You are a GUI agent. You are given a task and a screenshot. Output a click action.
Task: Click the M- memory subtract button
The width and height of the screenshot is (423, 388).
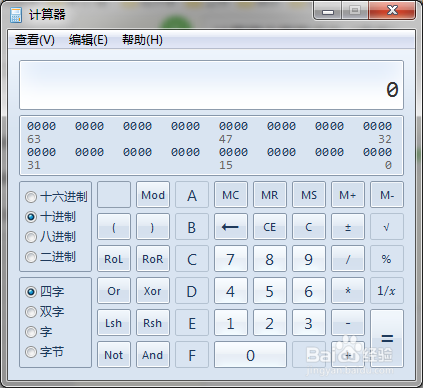click(x=387, y=195)
